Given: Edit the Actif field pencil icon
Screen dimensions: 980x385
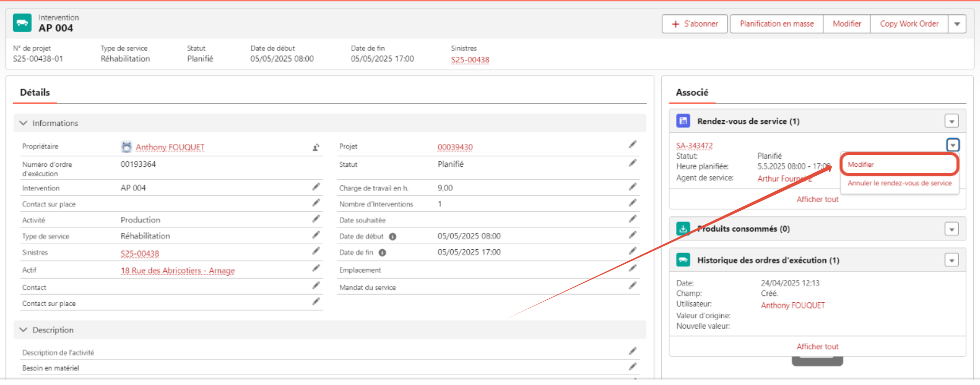Looking at the screenshot, I should 316,268.
